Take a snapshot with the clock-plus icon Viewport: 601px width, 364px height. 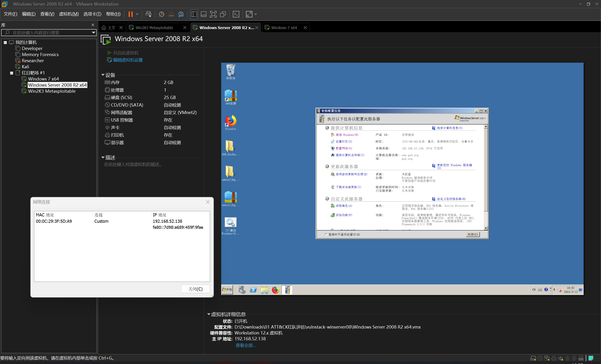point(161,14)
